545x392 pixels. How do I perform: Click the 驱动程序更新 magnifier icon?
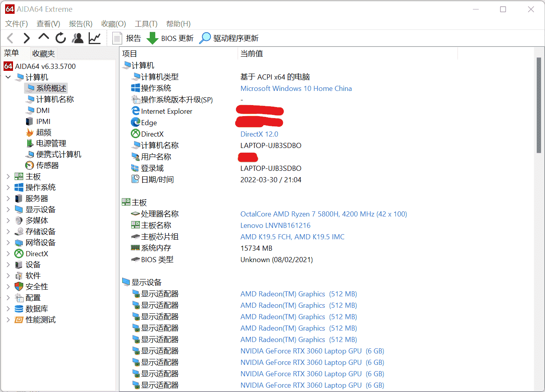click(205, 38)
